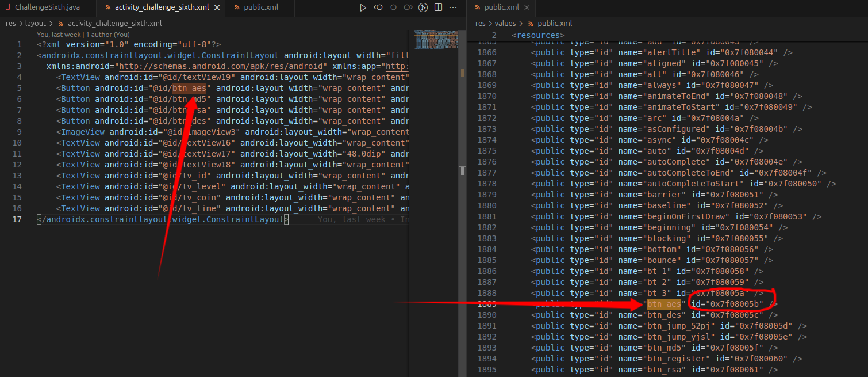Click activity_challenge_sixth.xml breadcrumb
Screen dimensions: 868x377
tap(114, 24)
